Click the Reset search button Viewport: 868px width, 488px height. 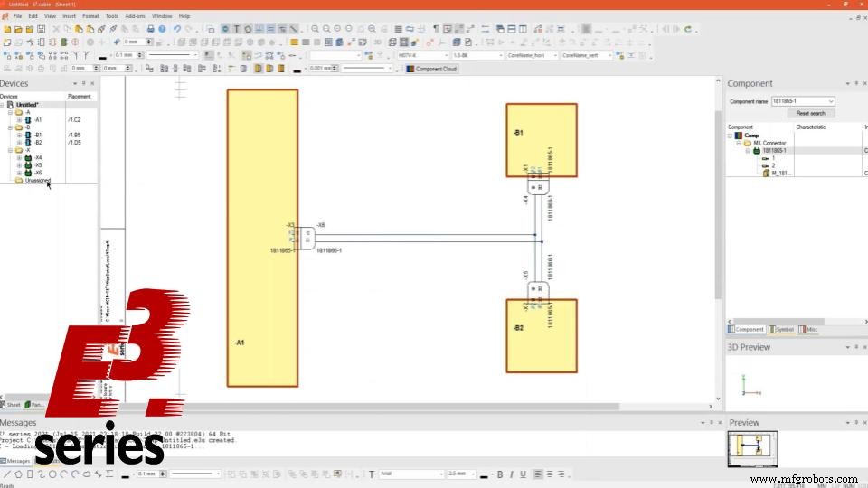(x=810, y=113)
